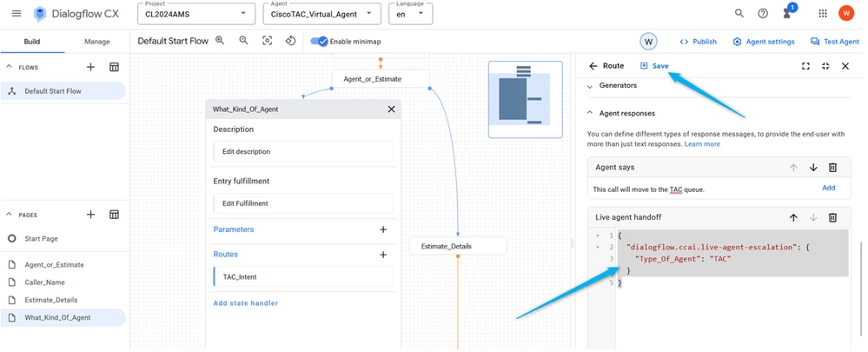The width and height of the screenshot is (868, 352).
Task: Delete the Agent says response
Action: [832, 167]
